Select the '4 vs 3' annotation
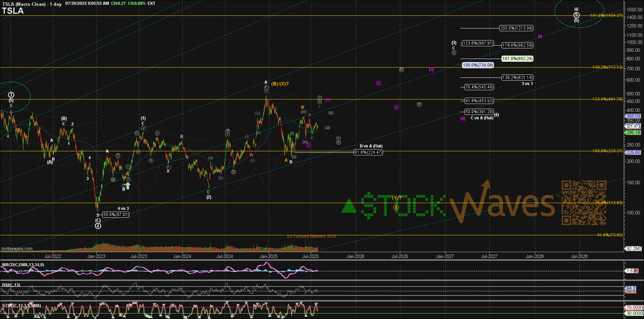644x319 pixels. pyautogui.click(x=123, y=208)
